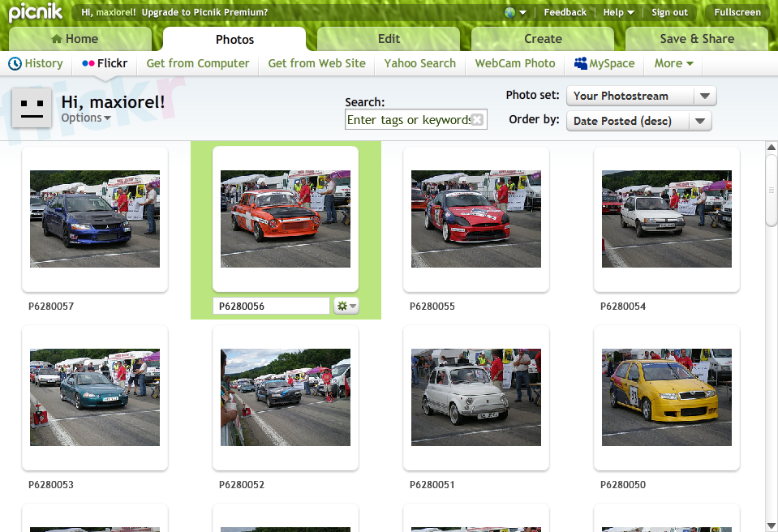Click Sign out
Viewport: 778px width, 532px height.
click(669, 12)
